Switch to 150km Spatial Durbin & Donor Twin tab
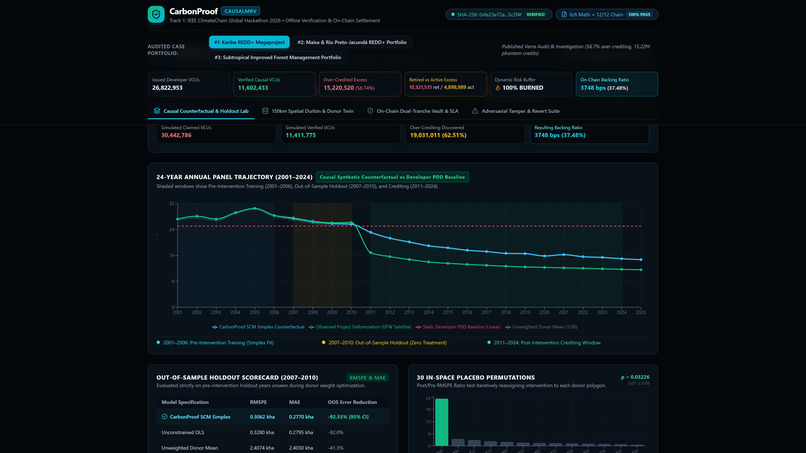806x453 pixels. pyautogui.click(x=307, y=111)
